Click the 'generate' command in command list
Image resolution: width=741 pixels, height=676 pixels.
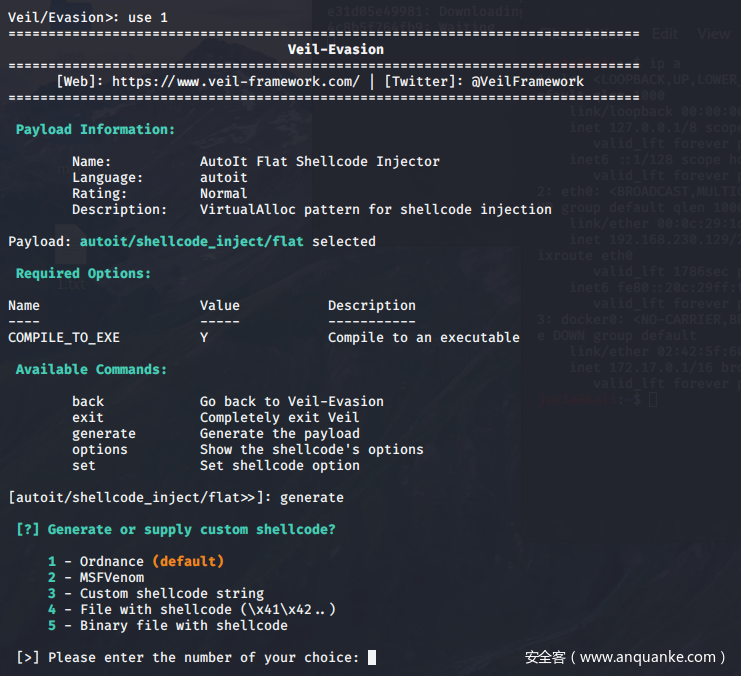click(x=104, y=433)
